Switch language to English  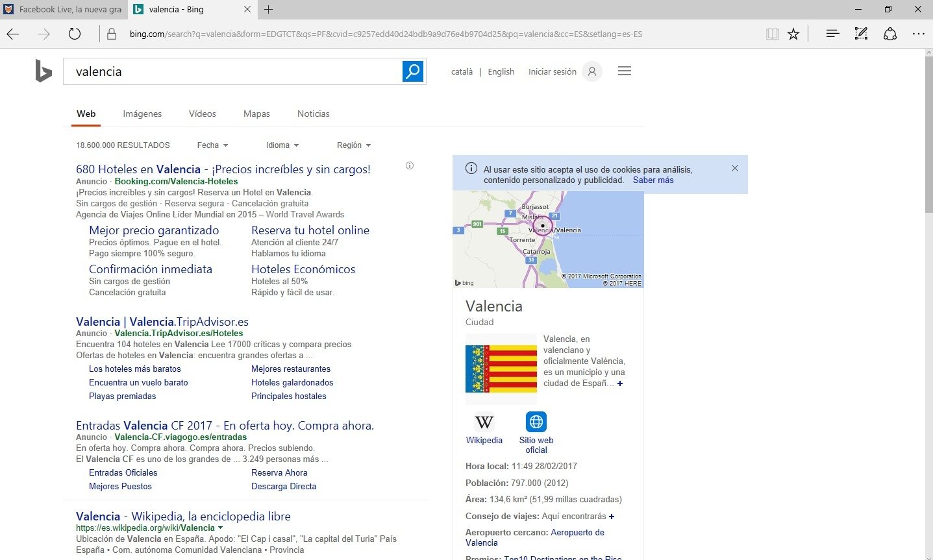point(501,72)
